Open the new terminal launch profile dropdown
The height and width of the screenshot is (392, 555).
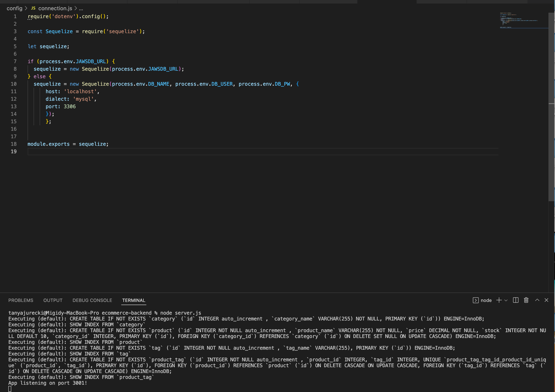coord(506,300)
